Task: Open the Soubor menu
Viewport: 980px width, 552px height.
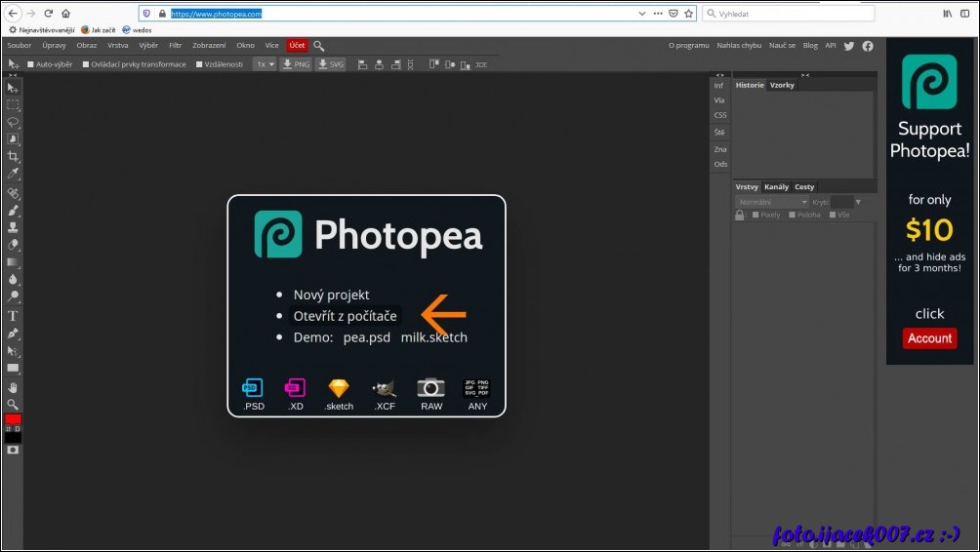Action: pos(20,46)
